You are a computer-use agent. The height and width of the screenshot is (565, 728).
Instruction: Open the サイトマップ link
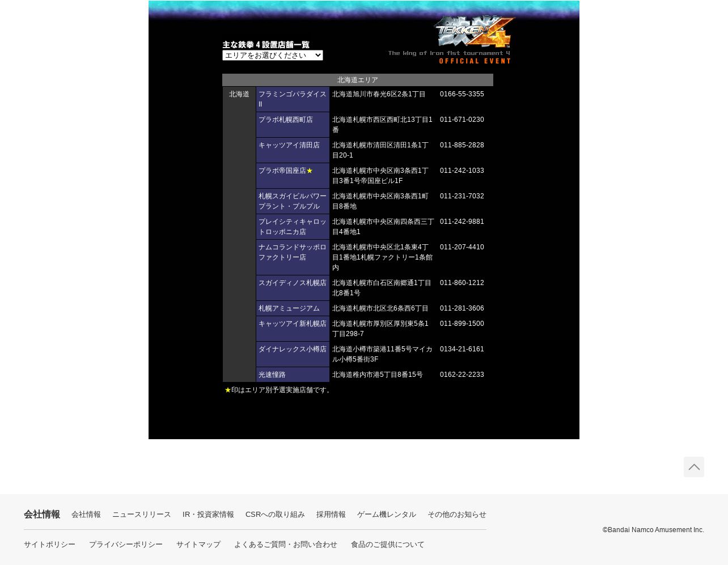(198, 545)
